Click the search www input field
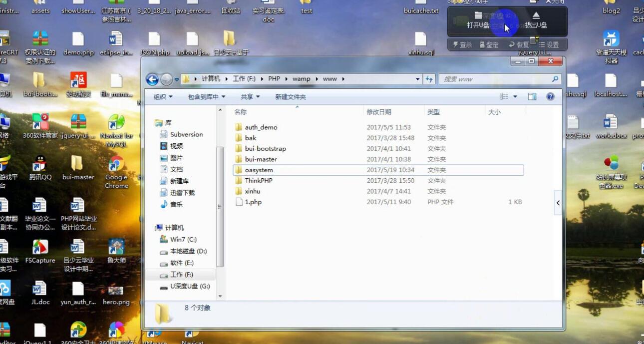 pyautogui.click(x=500, y=79)
